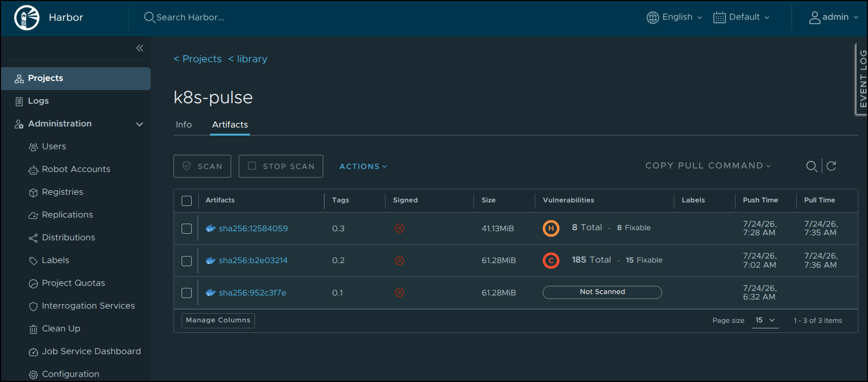
Task: Refresh the artifacts list
Action: coord(831,166)
